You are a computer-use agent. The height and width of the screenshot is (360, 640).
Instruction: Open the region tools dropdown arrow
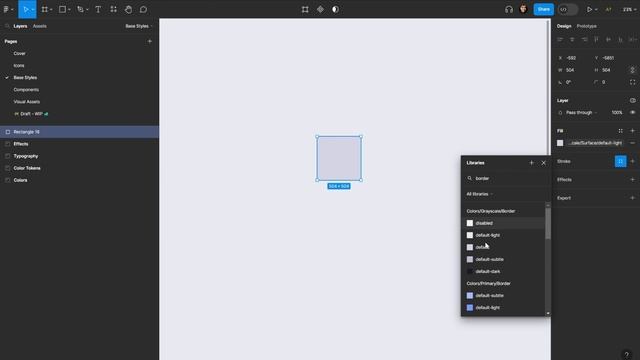(x=51, y=9)
